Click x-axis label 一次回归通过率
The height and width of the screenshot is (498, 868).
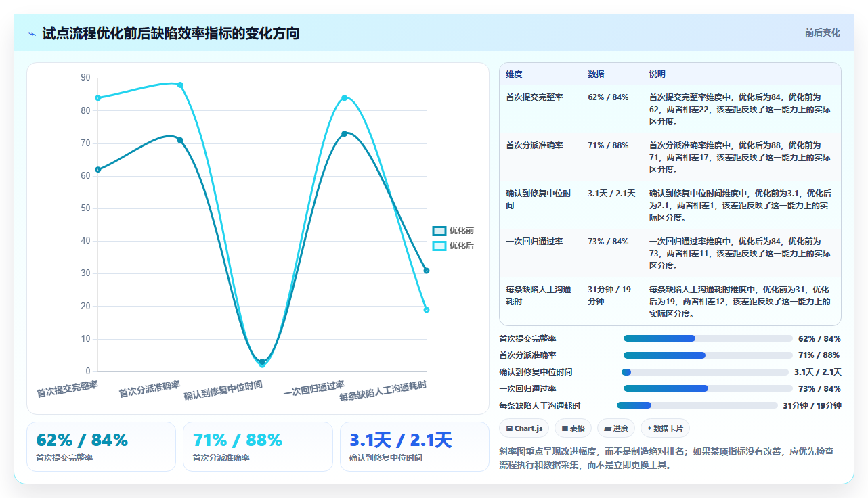314,388
